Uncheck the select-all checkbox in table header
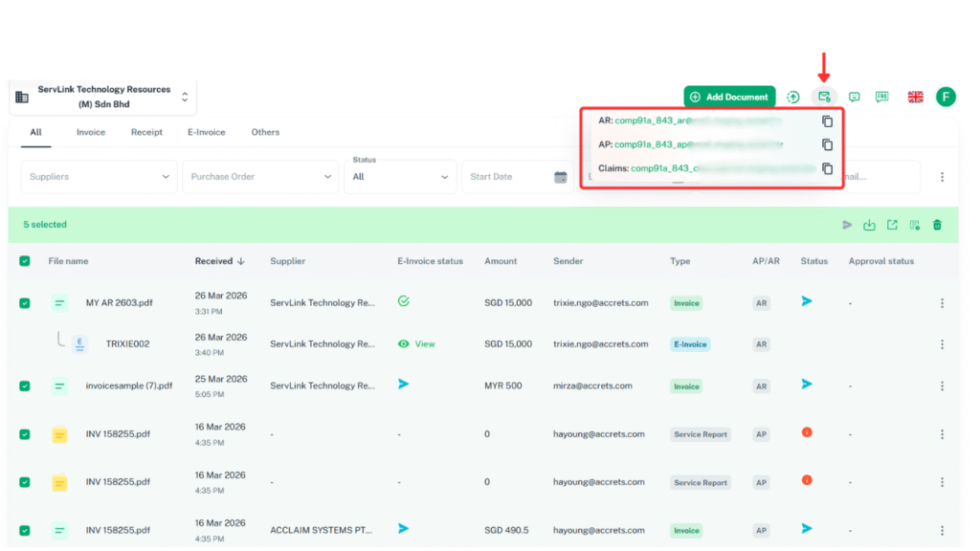Screen dimensions: 980x551 (x=25, y=261)
